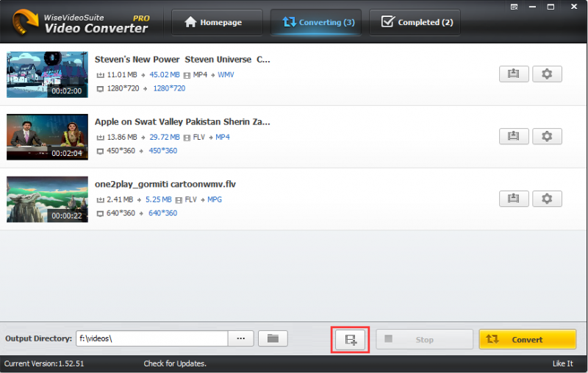The width and height of the screenshot is (588, 373).
Task: Click title "Steven's New Power Steven Universe C..."
Action: click(182, 60)
